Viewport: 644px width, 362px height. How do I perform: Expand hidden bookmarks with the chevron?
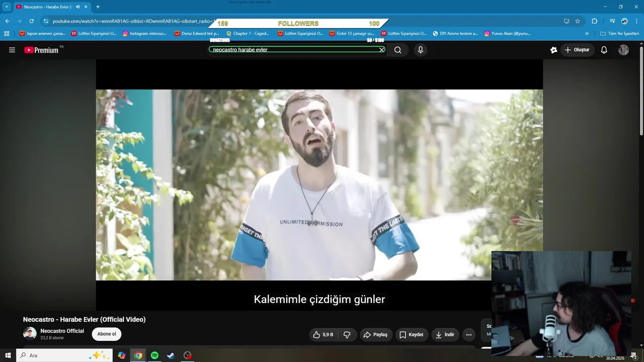coord(587,34)
